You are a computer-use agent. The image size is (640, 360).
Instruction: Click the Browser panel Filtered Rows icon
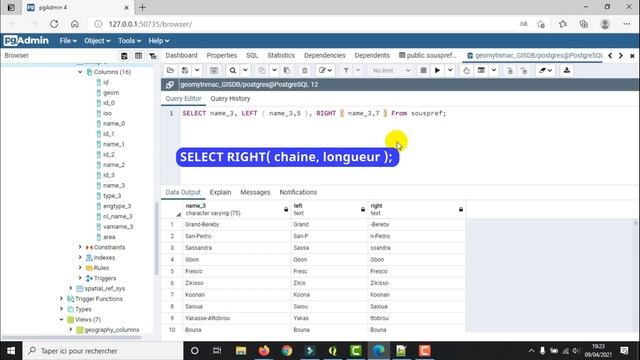point(153,56)
